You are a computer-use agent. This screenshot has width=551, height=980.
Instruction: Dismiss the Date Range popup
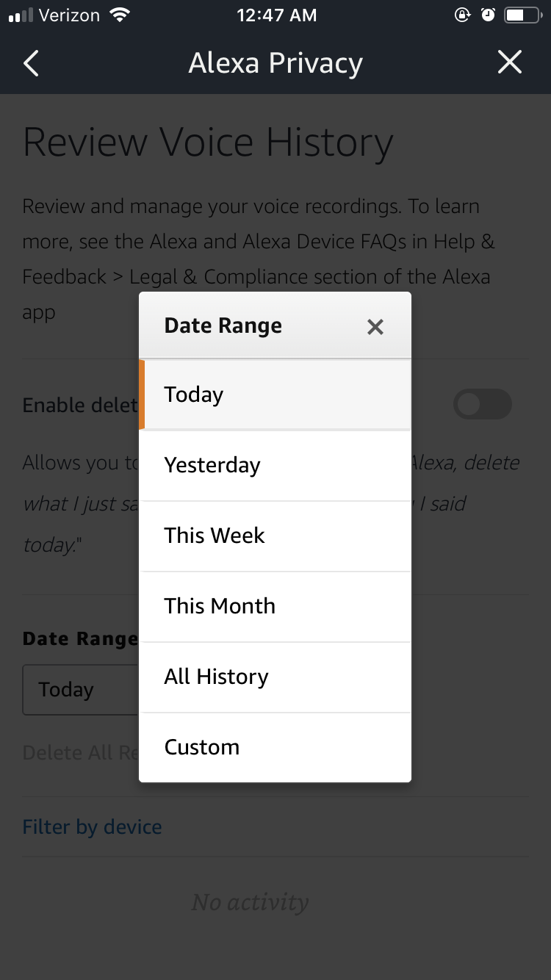[375, 326]
